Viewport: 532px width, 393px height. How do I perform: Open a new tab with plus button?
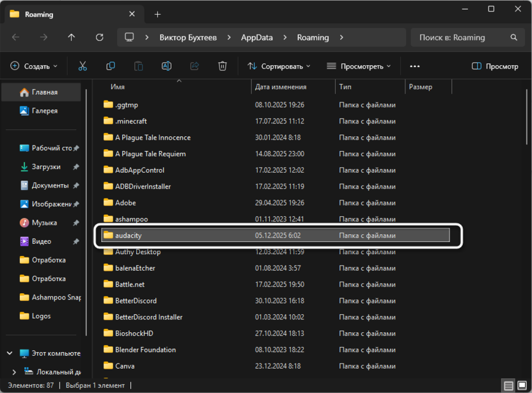[x=158, y=14]
